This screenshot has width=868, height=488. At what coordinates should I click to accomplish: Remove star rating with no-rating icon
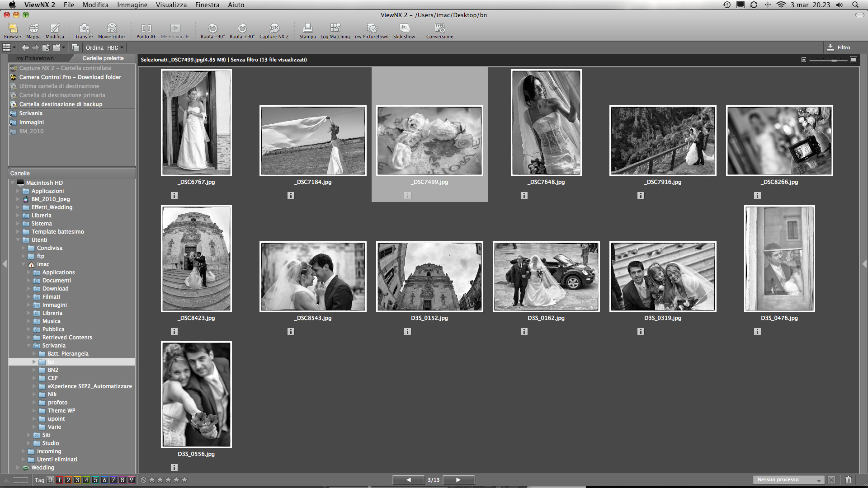[143, 480]
